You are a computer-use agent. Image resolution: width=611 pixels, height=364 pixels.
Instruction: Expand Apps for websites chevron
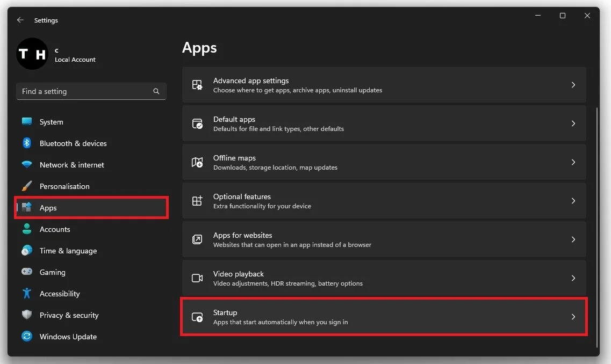click(573, 239)
